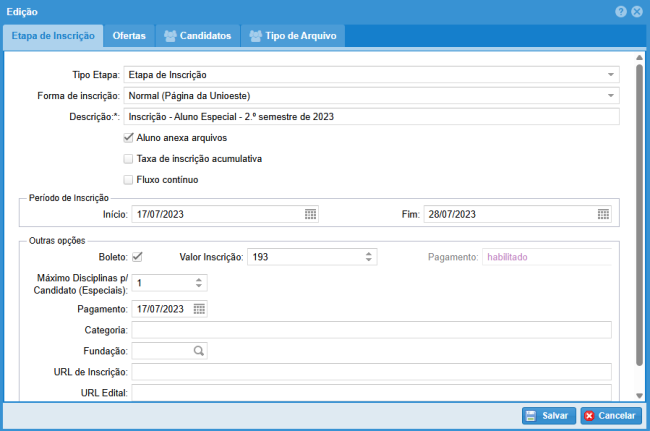Click the Fundação search magnifier icon
The width and height of the screenshot is (650, 431).
click(199, 351)
